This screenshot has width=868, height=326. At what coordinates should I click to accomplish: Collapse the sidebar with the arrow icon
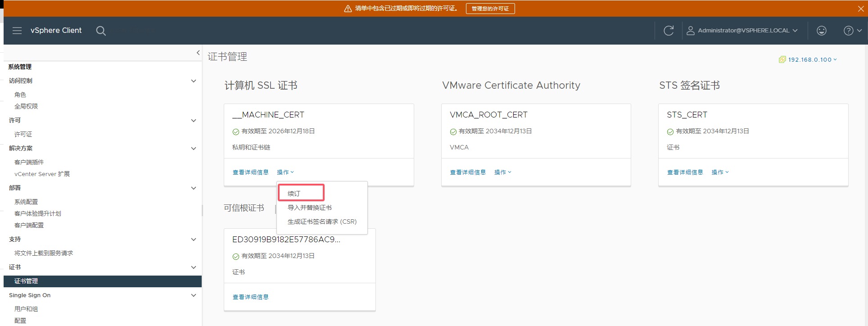pyautogui.click(x=198, y=53)
